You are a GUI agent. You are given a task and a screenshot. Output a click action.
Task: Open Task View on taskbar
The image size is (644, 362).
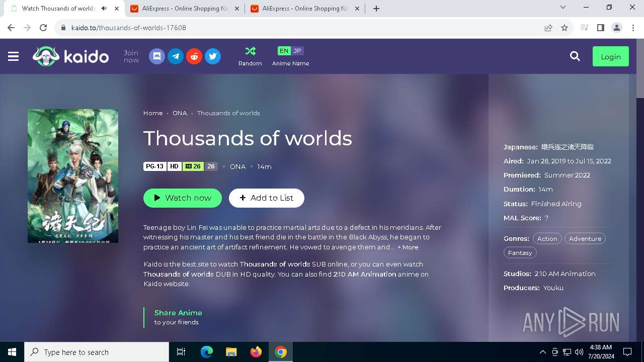pyautogui.click(x=181, y=352)
